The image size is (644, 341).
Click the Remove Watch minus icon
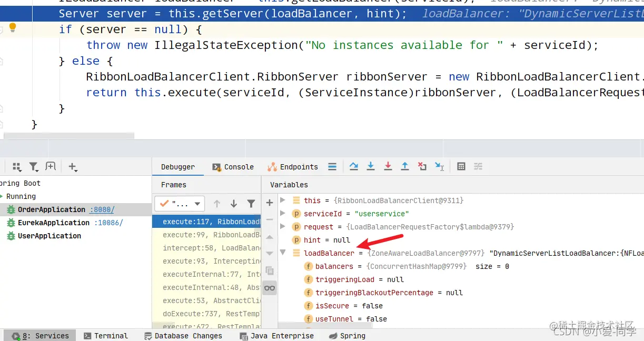pos(270,219)
